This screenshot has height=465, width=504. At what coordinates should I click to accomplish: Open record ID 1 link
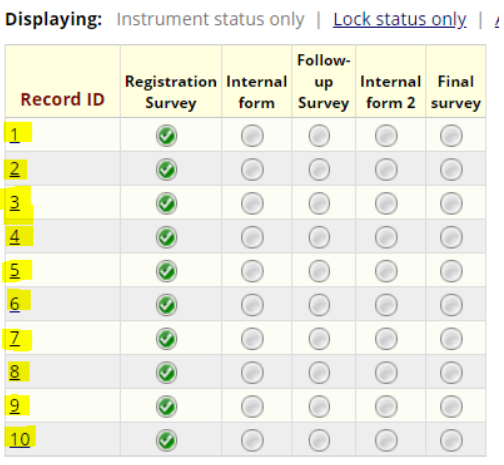14,135
